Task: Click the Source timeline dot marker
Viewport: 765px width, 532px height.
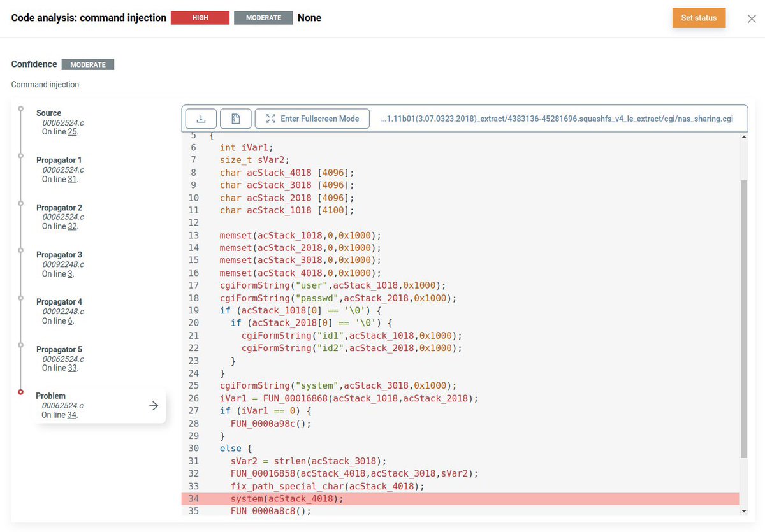Action: click(21, 108)
